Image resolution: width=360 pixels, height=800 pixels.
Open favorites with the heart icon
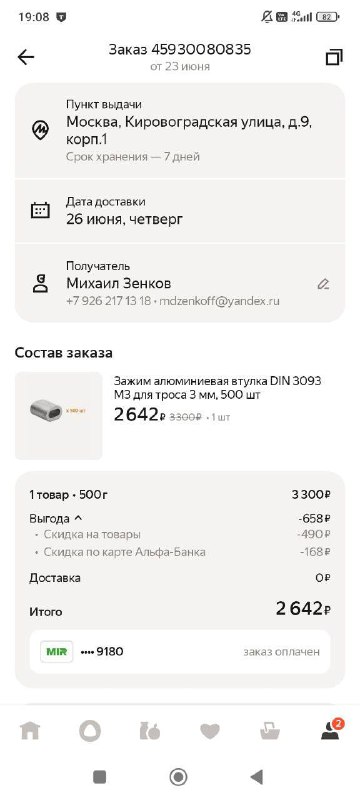(210, 732)
